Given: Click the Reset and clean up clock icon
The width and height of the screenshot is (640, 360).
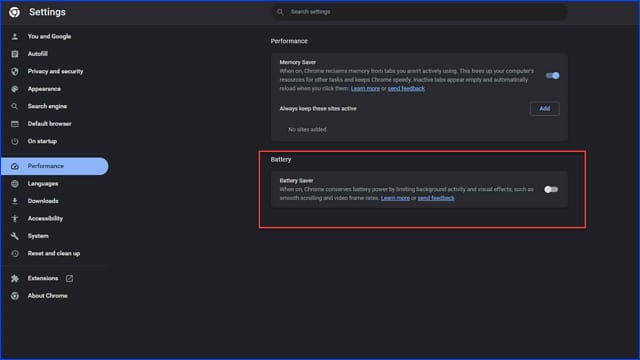Looking at the screenshot, I should pyautogui.click(x=15, y=253).
